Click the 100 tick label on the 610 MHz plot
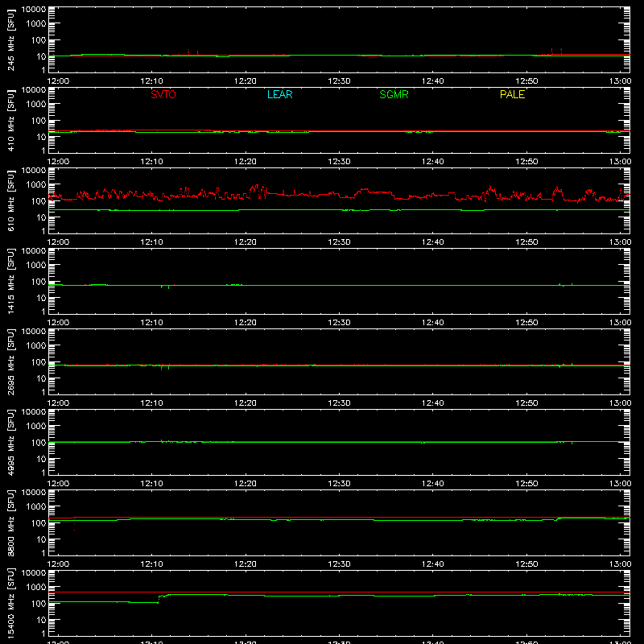 39,201
